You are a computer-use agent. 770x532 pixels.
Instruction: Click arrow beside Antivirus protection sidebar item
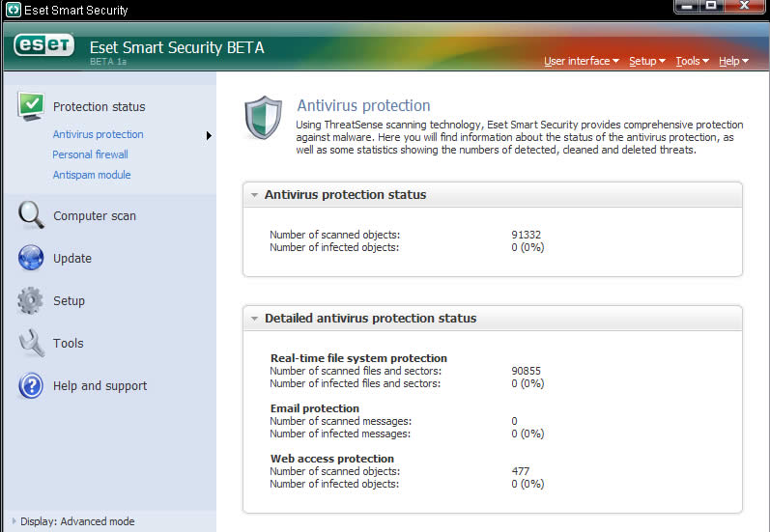coord(209,135)
